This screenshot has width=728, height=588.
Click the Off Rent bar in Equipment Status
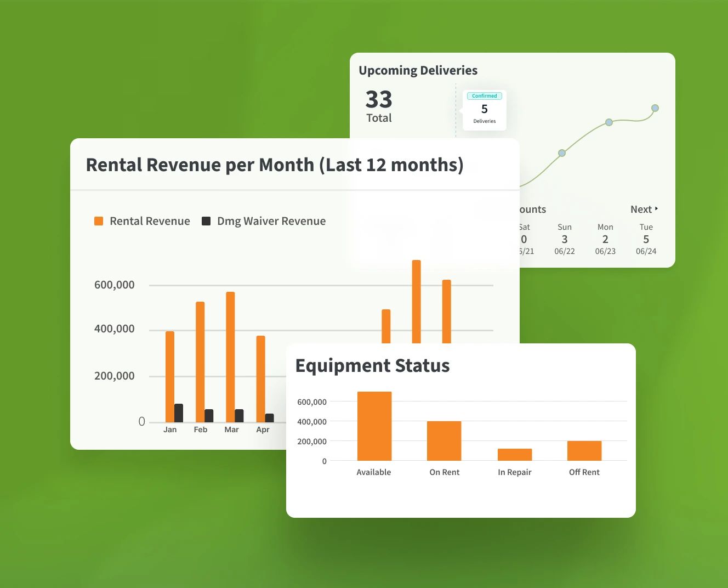pos(584,451)
